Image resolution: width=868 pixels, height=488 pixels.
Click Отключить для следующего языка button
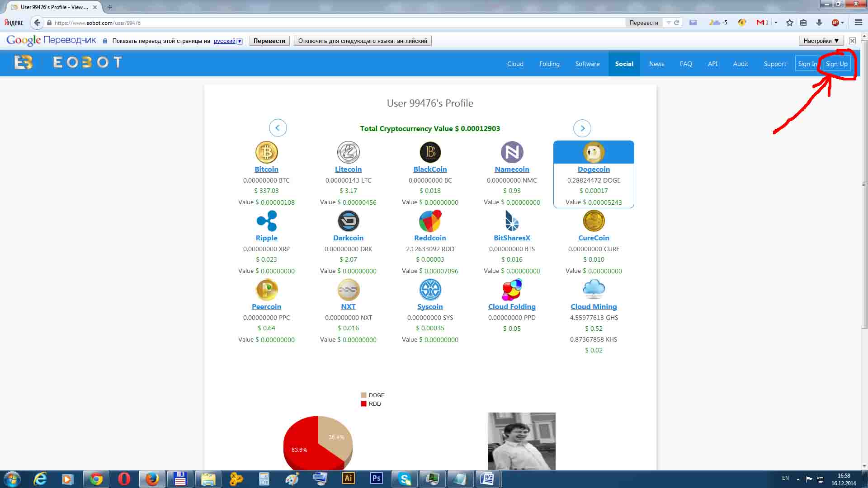363,41
